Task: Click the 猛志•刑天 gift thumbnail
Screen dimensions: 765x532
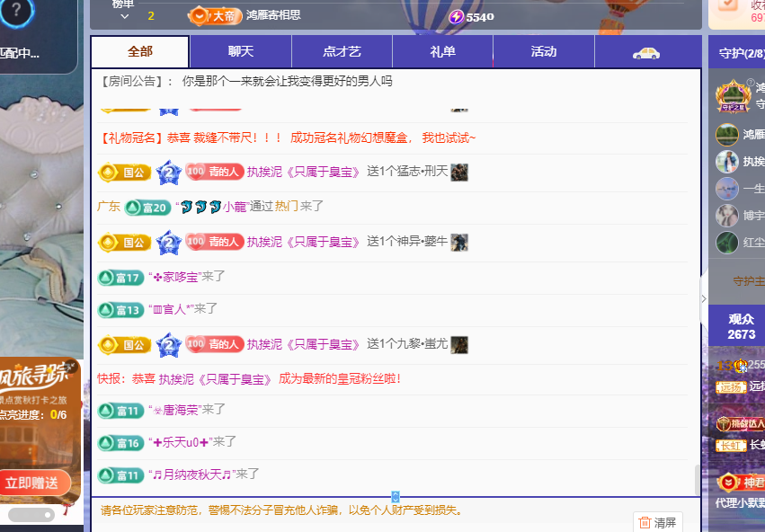Action: pyautogui.click(x=459, y=173)
